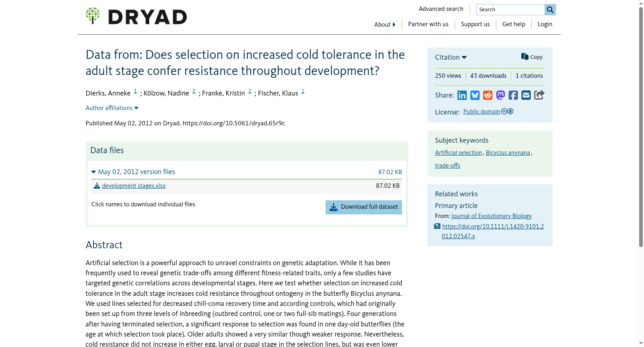Expand the About menu
This screenshot has height=347, width=644.
(385, 25)
